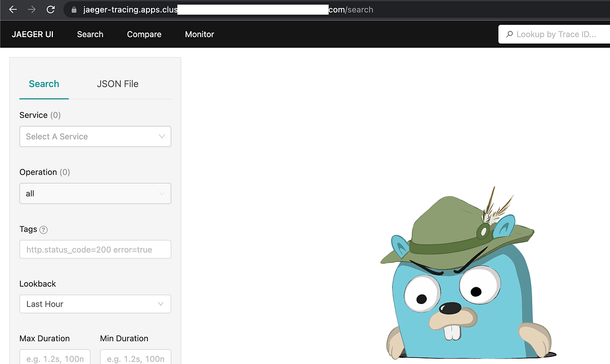Change Lookback from Last Hour

(95, 304)
